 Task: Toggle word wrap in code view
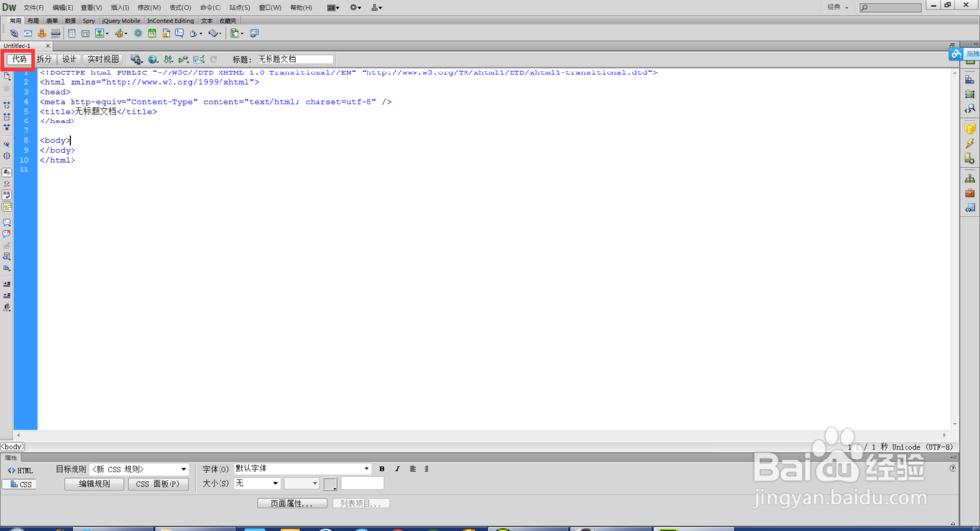pyautogui.click(x=7, y=195)
